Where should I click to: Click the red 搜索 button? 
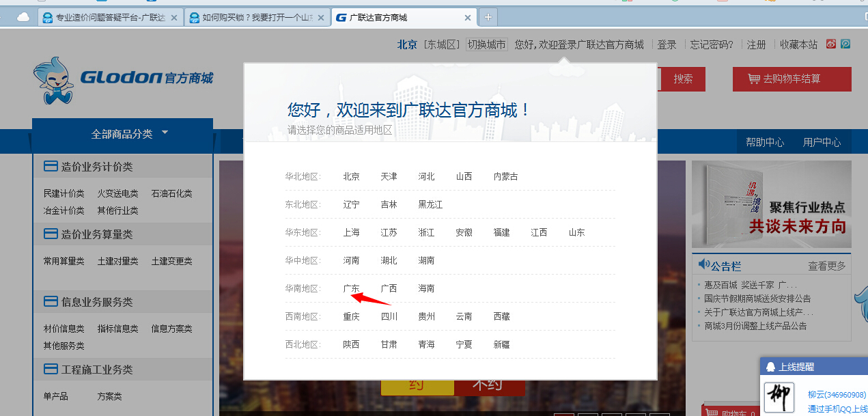point(683,79)
